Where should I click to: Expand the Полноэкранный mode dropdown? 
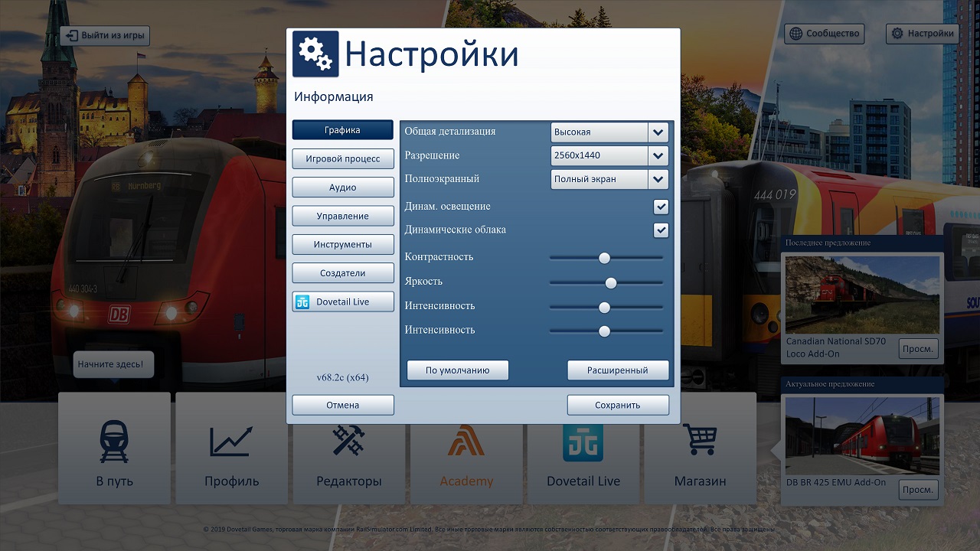(x=658, y=180)
